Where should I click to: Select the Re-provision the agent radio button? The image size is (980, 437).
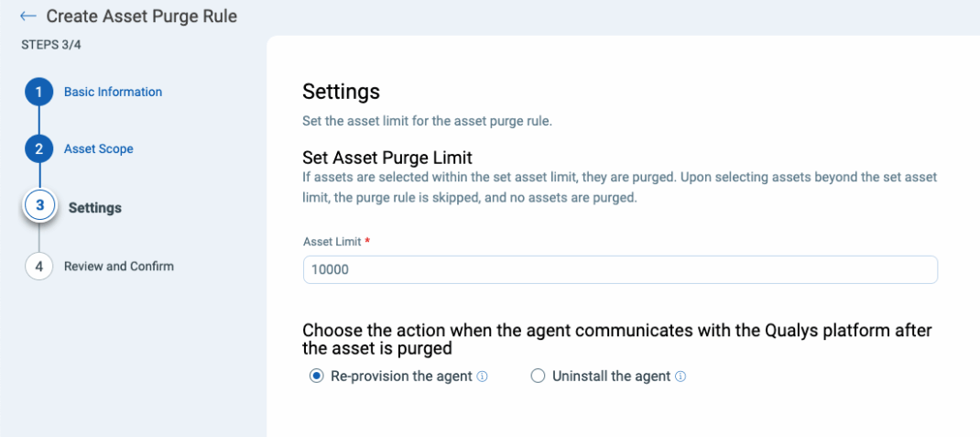[317, 377]
